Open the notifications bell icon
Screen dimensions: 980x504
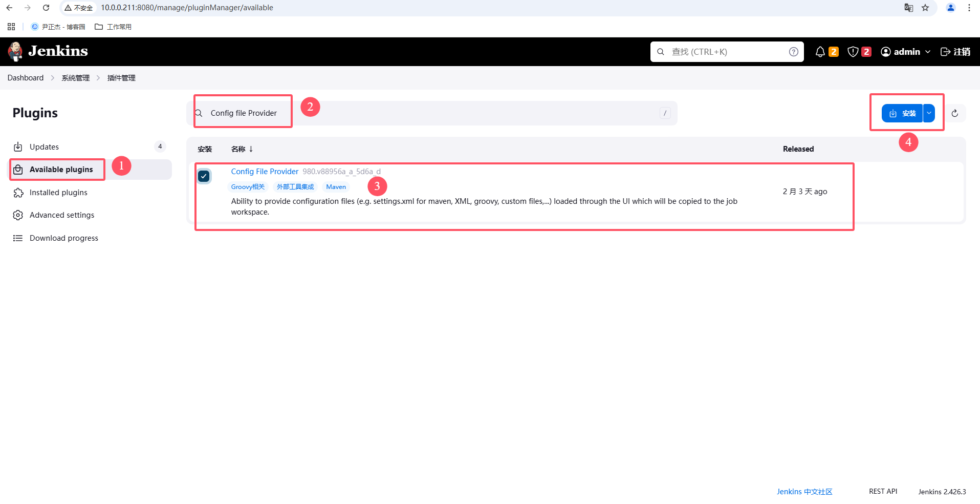click(x=820, y=52)
